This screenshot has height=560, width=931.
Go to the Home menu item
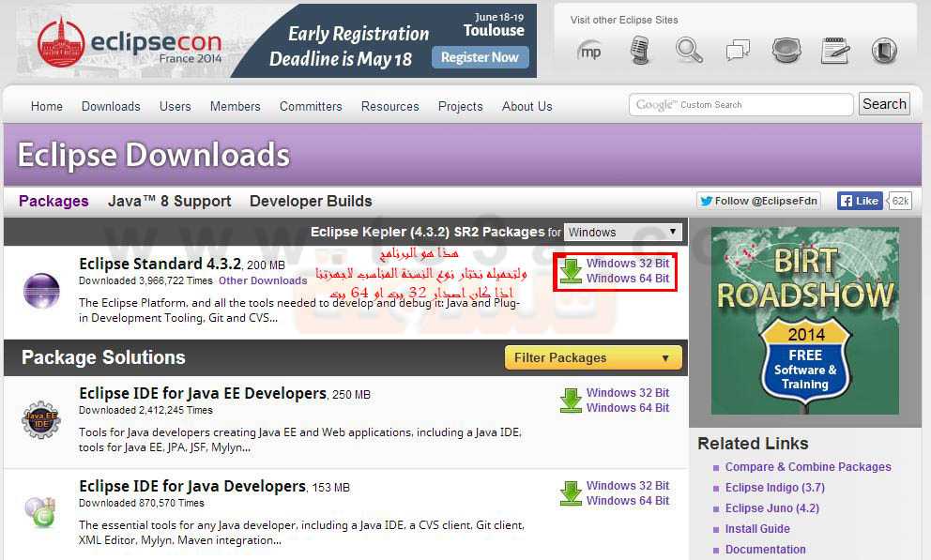pyautogui.click(x=46, y=106)
